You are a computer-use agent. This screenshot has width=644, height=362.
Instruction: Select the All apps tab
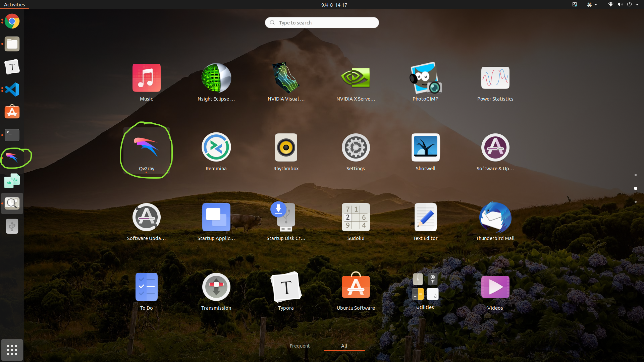click(344, 346)
